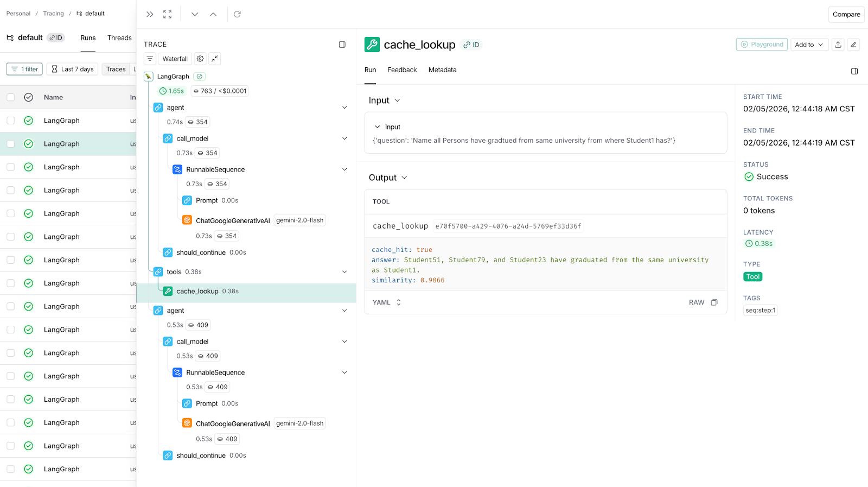Click the collapse-all arrows icon in trace

click(x=215, y=59)
